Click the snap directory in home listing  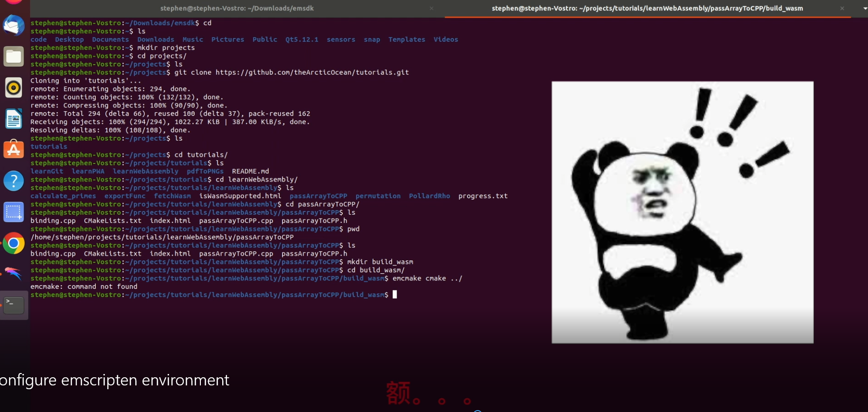point(372,39)
